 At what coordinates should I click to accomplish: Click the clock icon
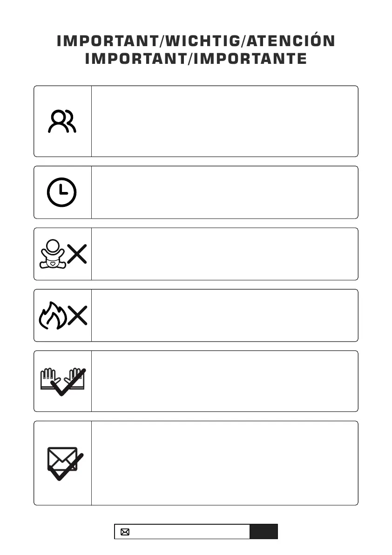pos(62,192)
